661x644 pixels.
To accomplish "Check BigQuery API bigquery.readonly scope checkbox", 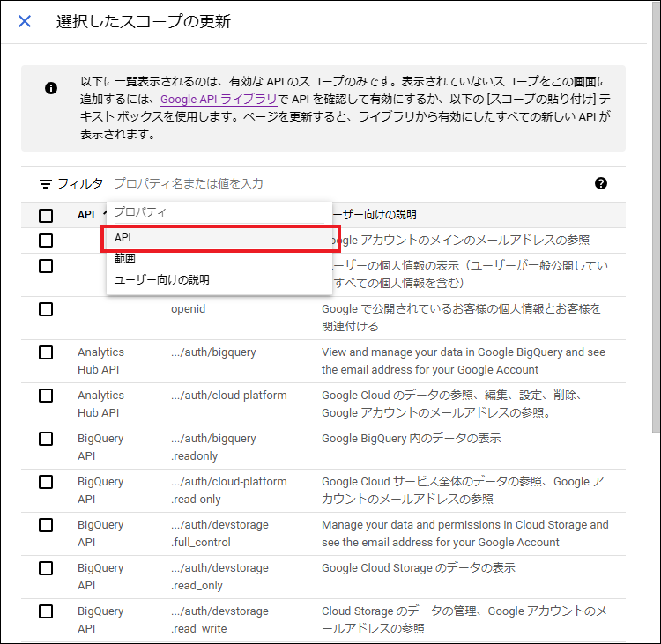I will tap(46, 439).
